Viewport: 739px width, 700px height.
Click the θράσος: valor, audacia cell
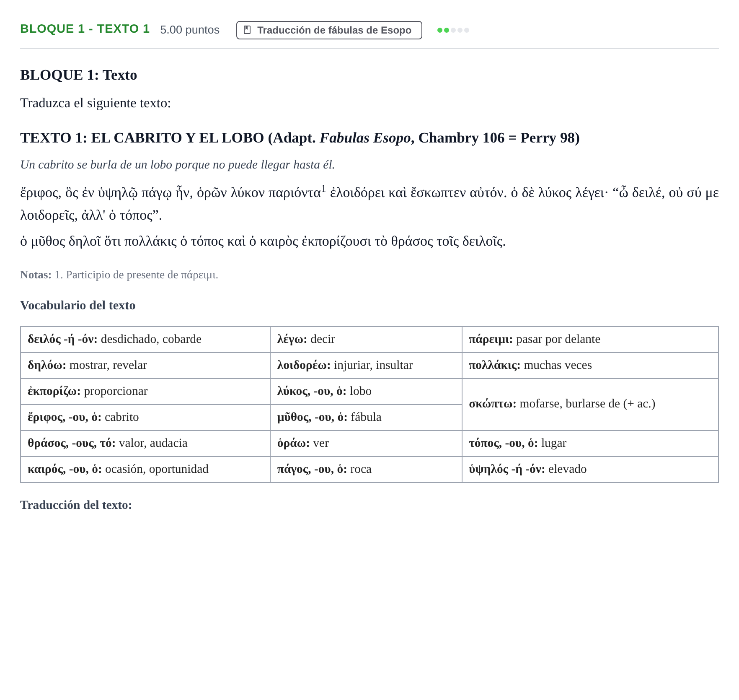click(x=145, y=443)
